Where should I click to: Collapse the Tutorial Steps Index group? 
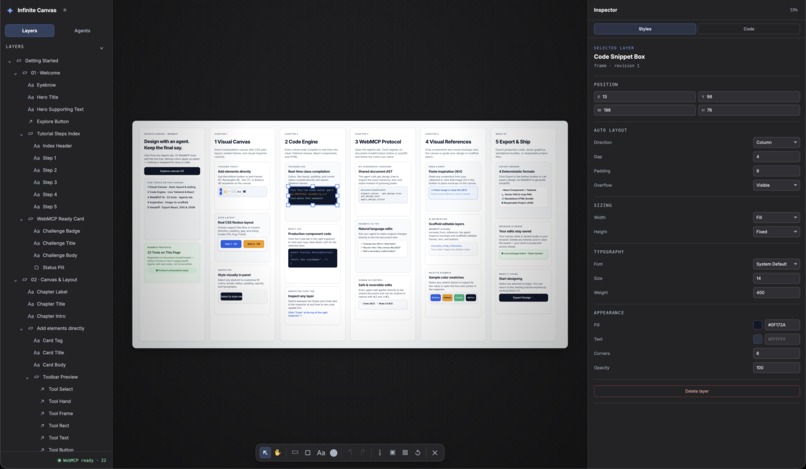pos(21,134)
